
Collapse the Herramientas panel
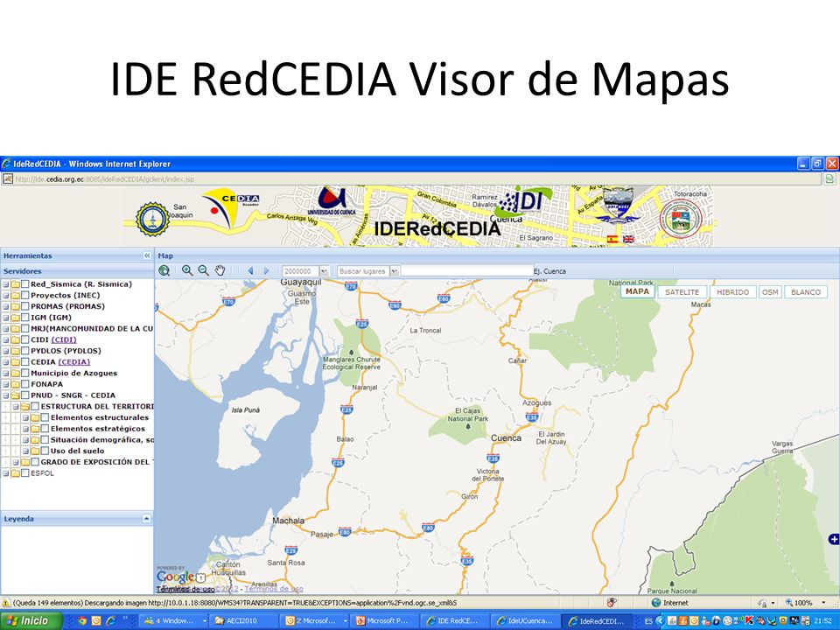click(x=147, y=255)
